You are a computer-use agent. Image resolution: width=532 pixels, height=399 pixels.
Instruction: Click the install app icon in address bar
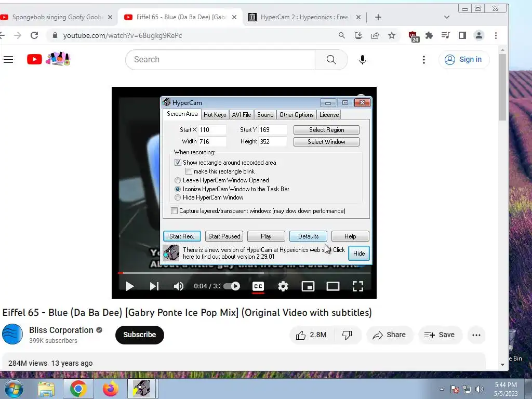[x=358, y=35]
